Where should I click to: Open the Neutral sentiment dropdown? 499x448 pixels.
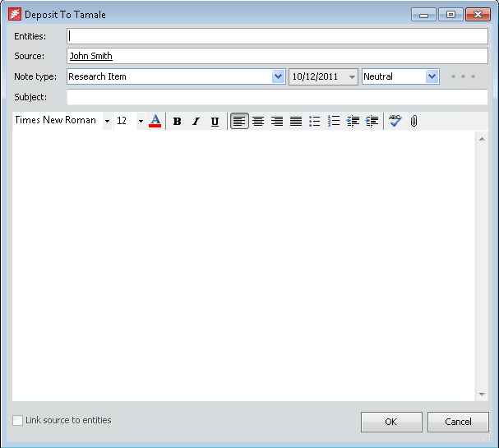[x=432, y=76]
